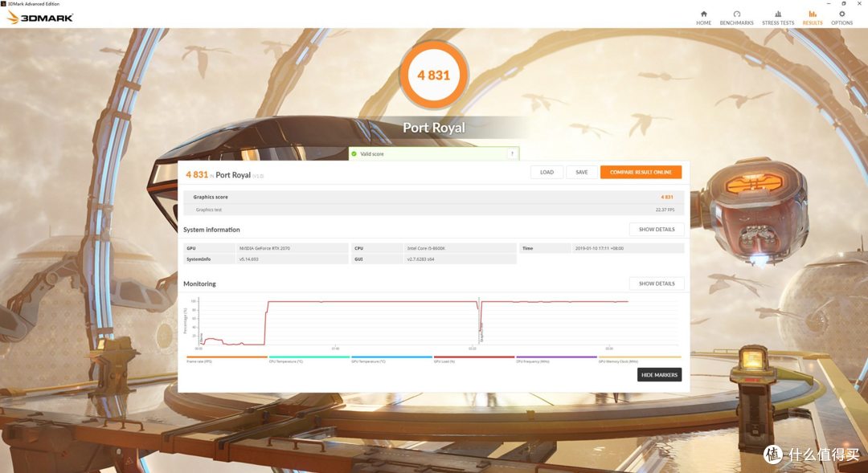The height and width of the screenshot is (473, 868).
Task: Click the Time value 2019-01-10 17:11
Action: tap(599, 248)
